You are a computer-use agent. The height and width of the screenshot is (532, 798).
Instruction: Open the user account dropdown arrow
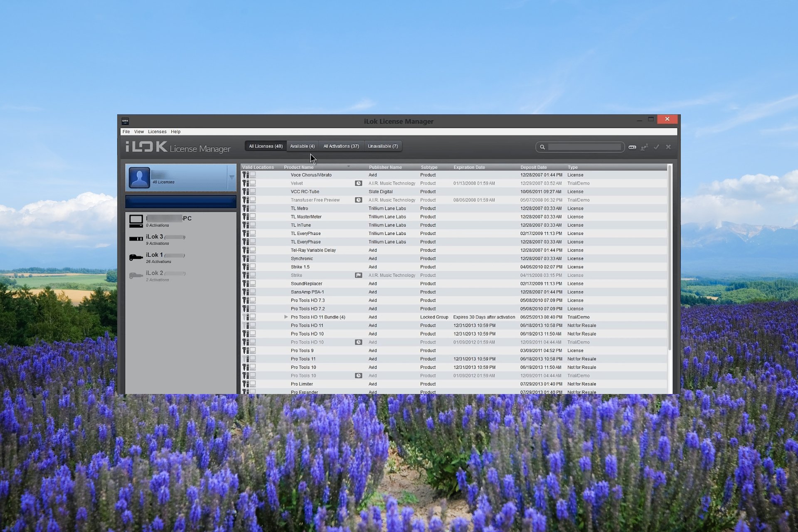tap(232, 177)
